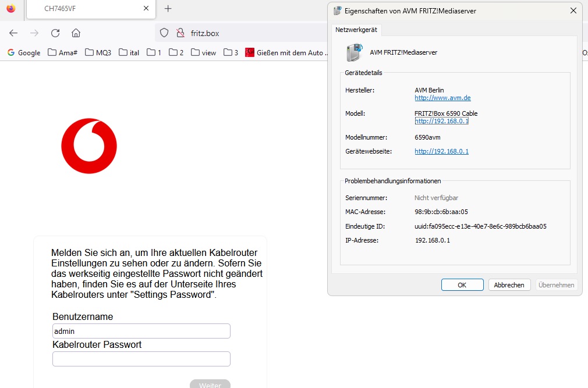588x388 pixels.
Task: Open the Google bookmark
Action: pos(24,53)
